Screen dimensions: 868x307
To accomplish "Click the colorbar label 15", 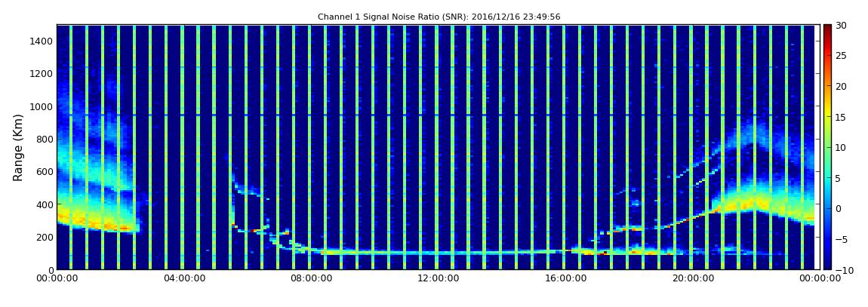I will tap(841, 117).
